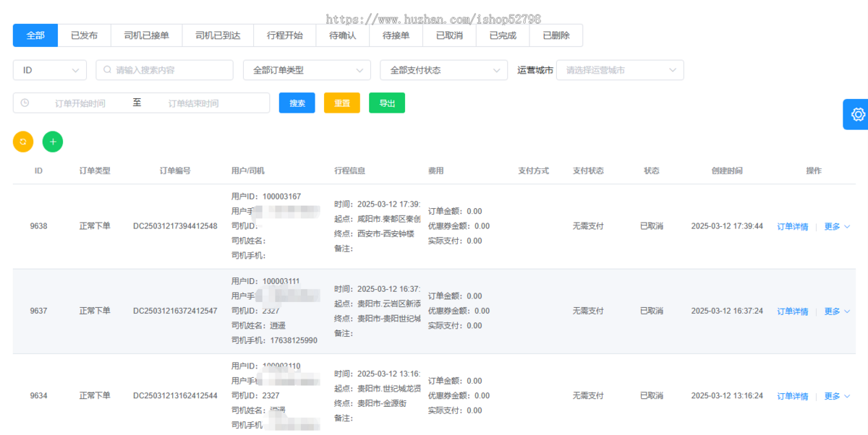Click the clock icon in date range

(25, 103)
